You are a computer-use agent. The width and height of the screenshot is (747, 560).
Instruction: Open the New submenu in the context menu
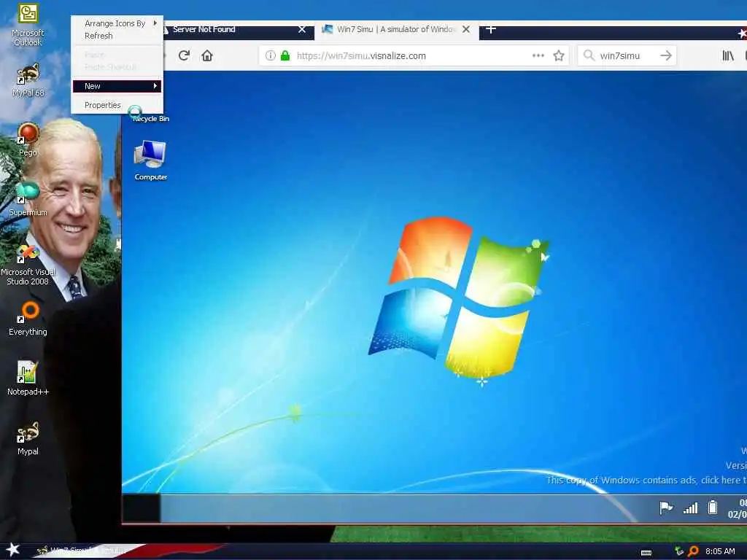(117, 86)
